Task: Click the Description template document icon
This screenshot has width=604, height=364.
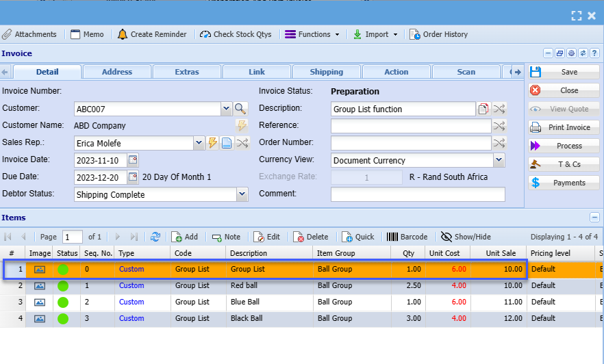Action: (x=483, y=109)
